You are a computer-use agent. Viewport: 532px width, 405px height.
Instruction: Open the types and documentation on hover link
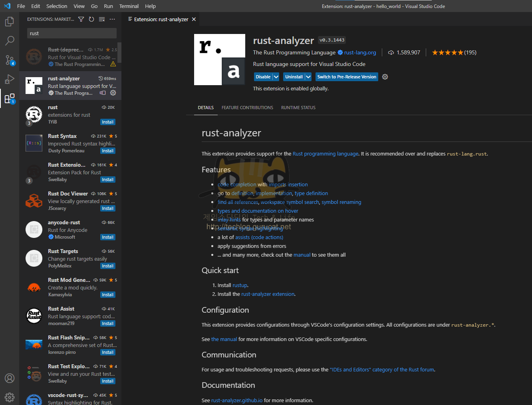258,211
